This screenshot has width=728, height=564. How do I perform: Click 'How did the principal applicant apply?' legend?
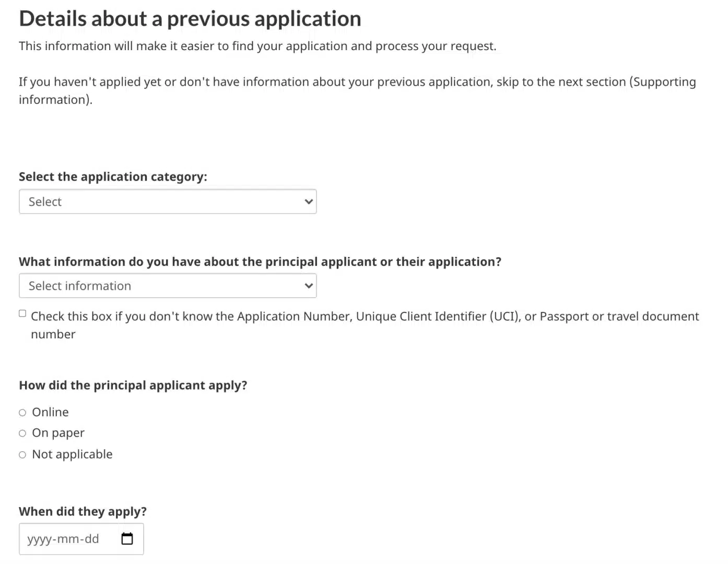(x=133, y=385)
